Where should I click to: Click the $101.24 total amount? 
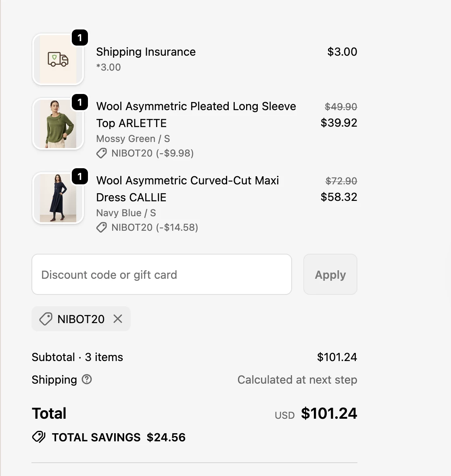(x=329, y=413)
